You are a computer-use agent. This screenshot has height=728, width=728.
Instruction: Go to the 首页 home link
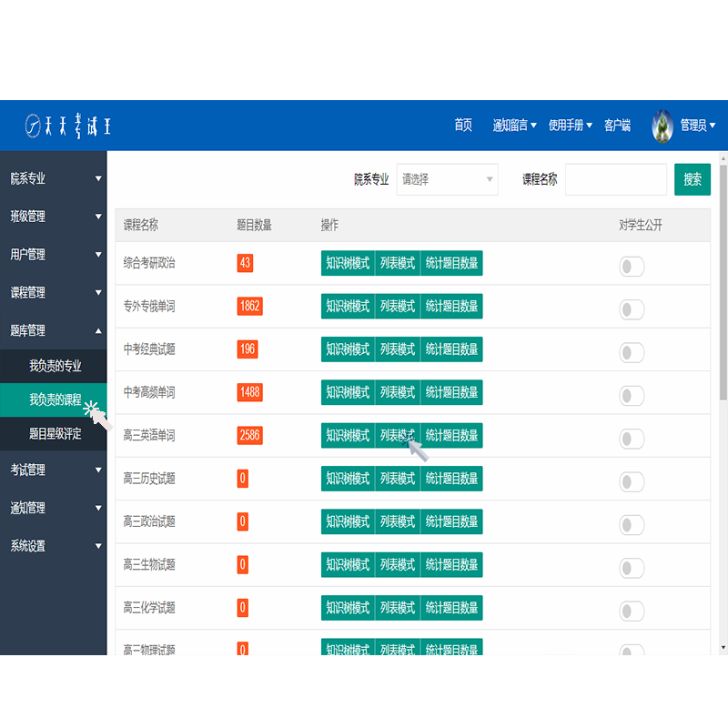(463, 125)
